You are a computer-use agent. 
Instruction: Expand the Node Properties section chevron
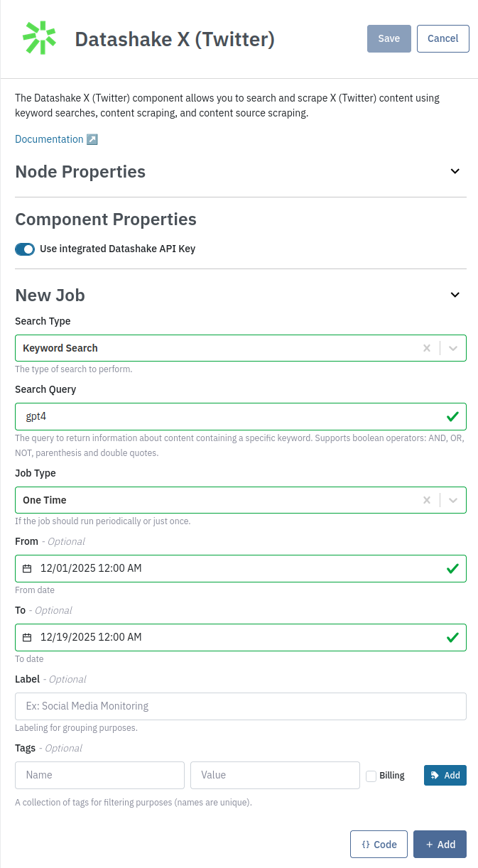pyautogui.click(x=455, y=171)
